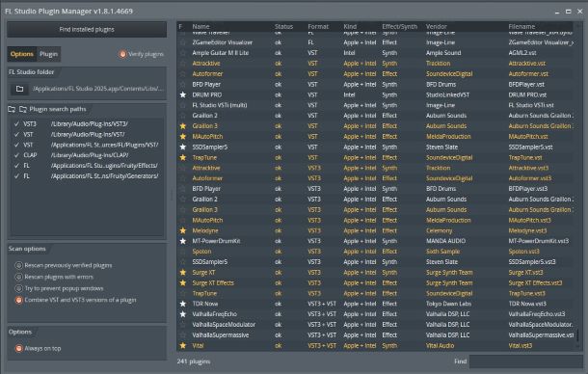Image resolution: width=588 pixels, height=374 pixels.
Task: Click the FL Studio folder path text
Action: [97, 89]
